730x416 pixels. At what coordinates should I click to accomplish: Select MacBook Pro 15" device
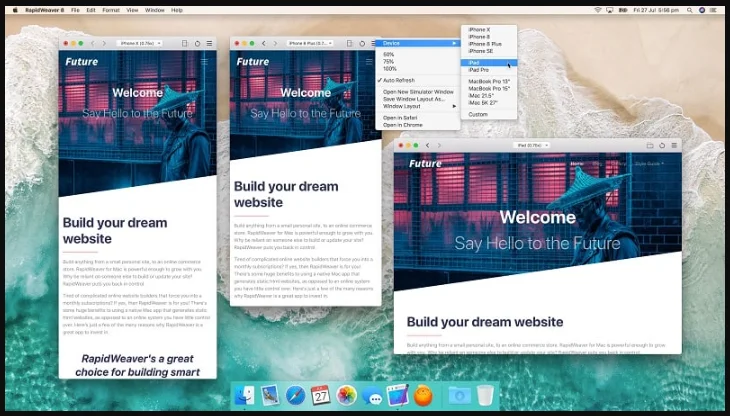[489, 88]
